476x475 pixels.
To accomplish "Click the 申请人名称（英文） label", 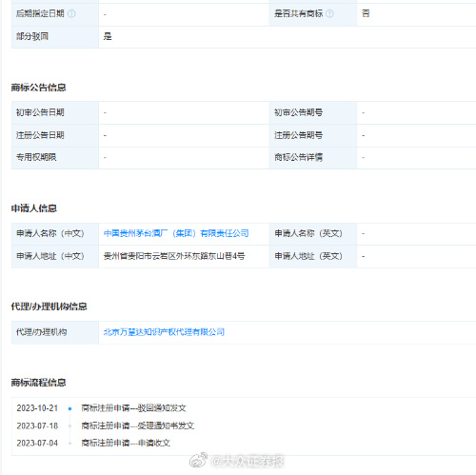I will coord(308,233).
